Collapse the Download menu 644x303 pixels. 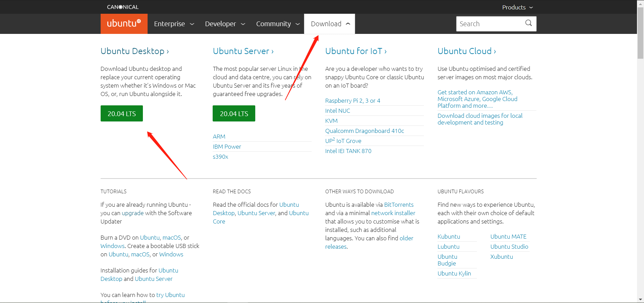coord(330,24)
